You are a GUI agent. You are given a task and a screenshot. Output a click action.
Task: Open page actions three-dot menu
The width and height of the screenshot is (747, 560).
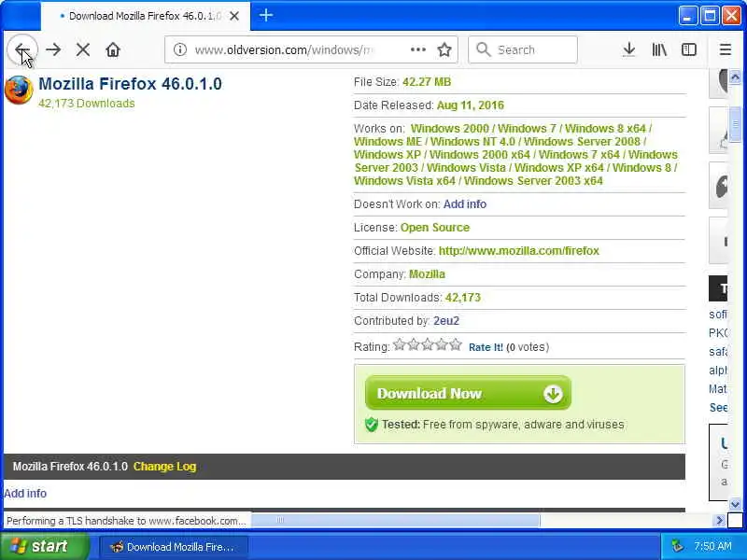coord(417,49)
